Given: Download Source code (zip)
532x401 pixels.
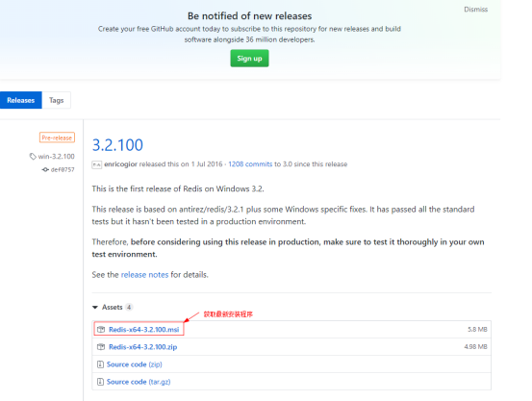Looking at the screenshot, I should pos(135,364).
